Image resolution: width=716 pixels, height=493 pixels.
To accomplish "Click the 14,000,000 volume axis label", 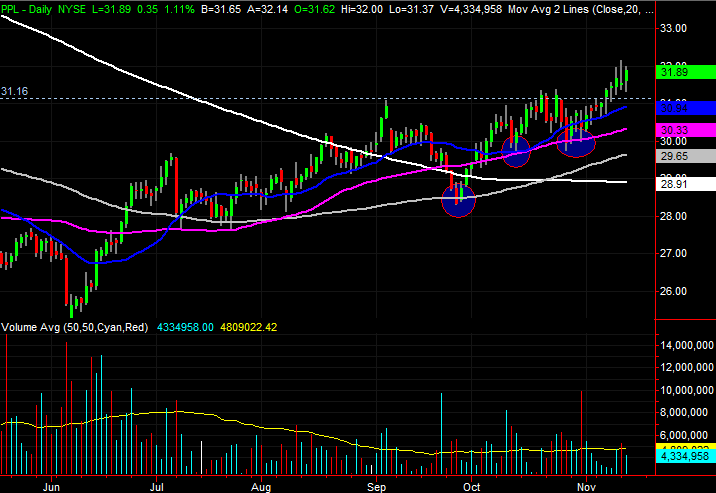I will pos(686,345).
